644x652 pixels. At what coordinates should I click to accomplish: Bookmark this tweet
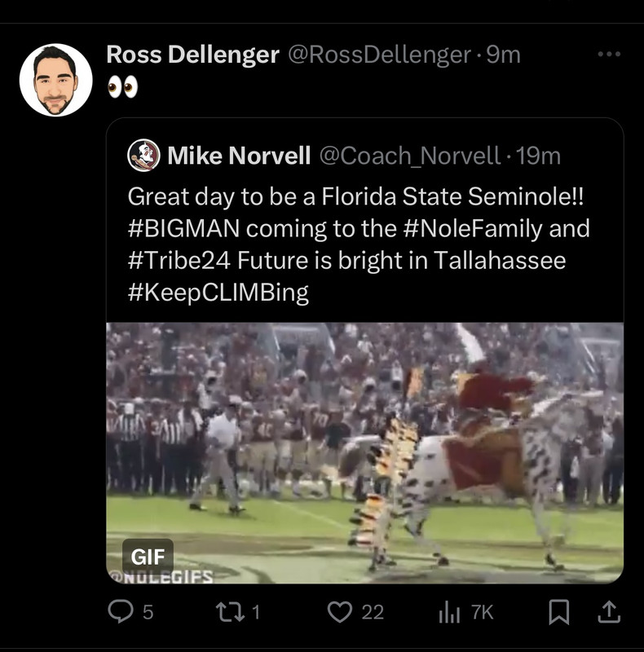558,612
